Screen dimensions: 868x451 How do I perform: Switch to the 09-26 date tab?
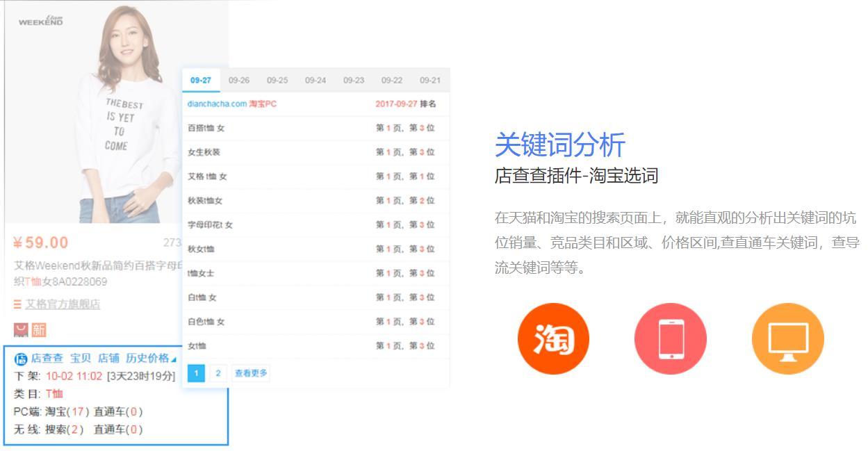(x=239, y=80)
